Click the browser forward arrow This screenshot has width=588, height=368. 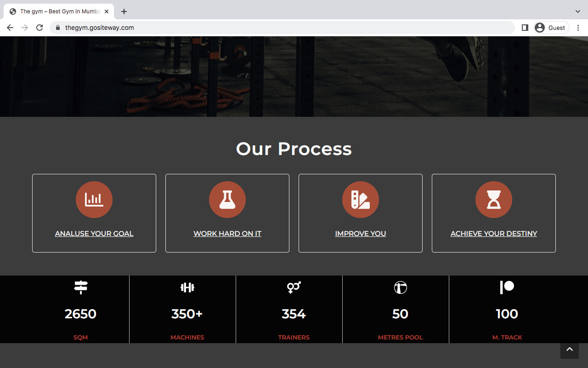click(25, 28)
